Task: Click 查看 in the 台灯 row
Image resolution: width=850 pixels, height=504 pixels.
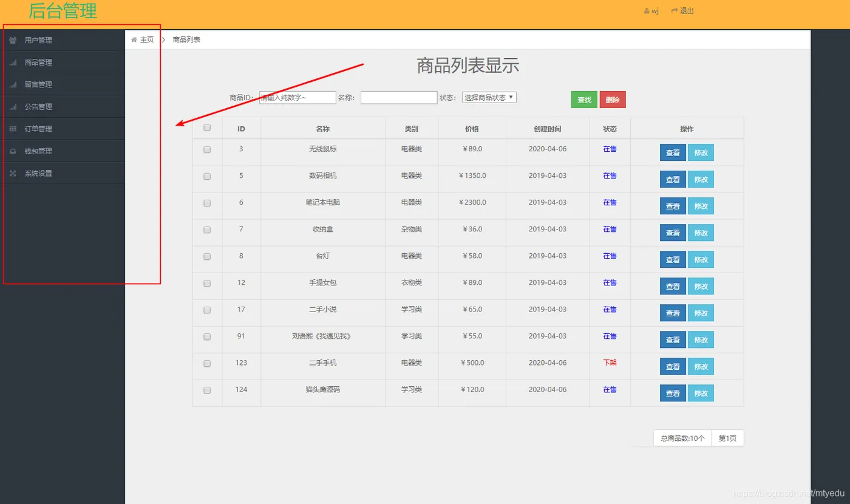Action: coord(673,259)
